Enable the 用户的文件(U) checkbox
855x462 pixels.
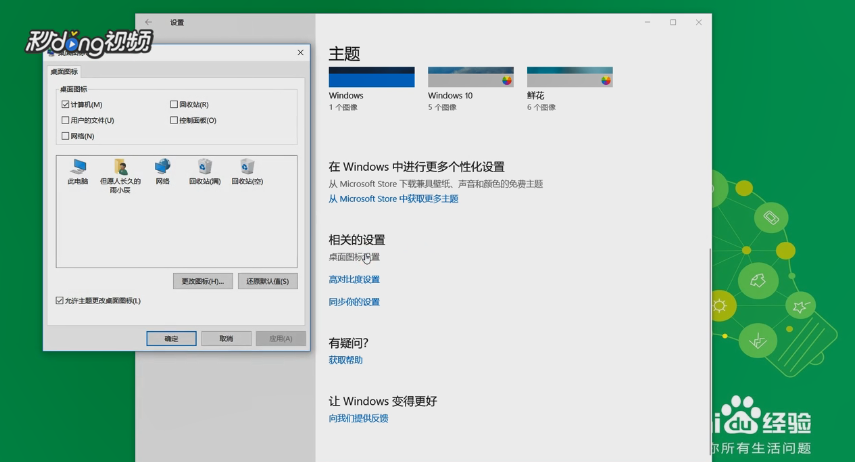[65, 120]
